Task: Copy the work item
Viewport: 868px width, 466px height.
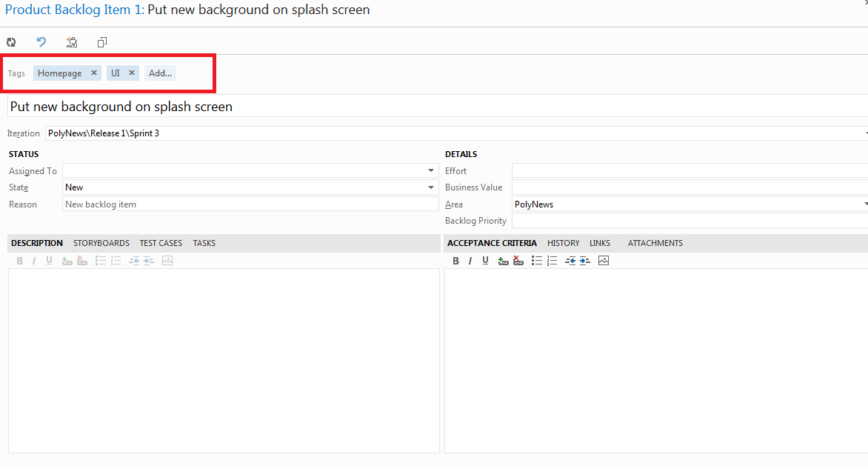Action: (x=102, y=42)
